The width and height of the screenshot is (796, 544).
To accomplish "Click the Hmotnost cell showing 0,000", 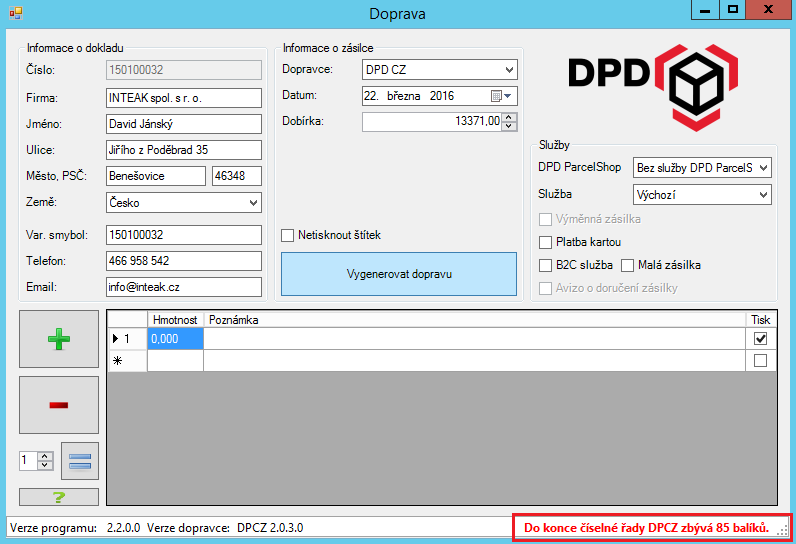I will point(175,338).
